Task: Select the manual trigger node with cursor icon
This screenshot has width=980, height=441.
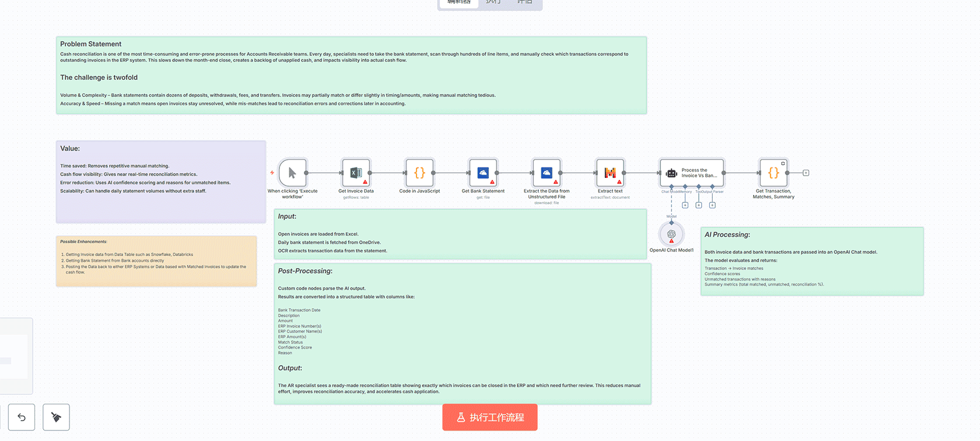Action: tap(292, 173)
